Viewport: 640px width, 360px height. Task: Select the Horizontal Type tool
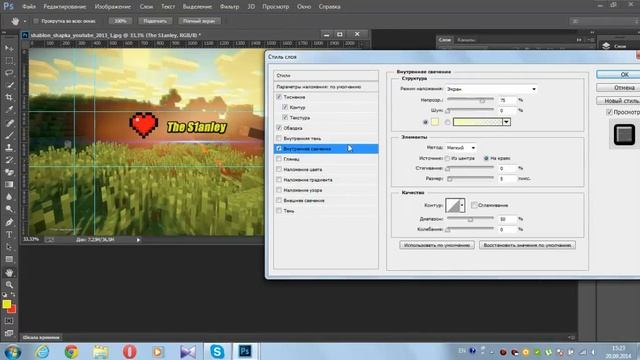[9, 235]
